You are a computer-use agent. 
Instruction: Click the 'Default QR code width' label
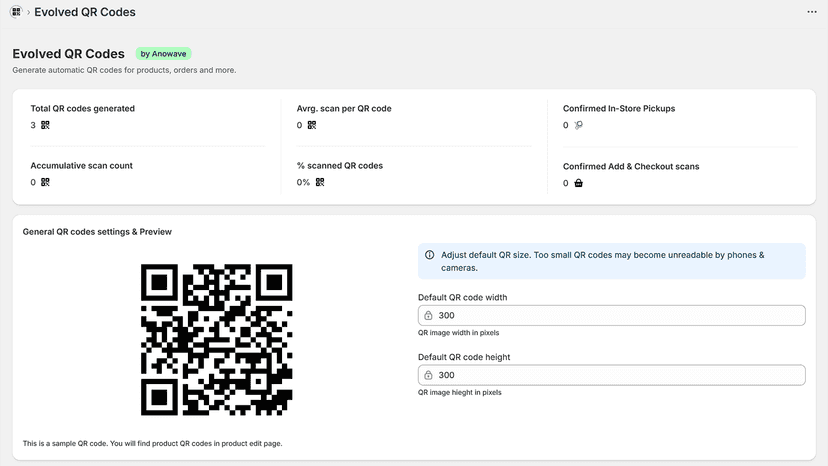[x=463, y=297]
